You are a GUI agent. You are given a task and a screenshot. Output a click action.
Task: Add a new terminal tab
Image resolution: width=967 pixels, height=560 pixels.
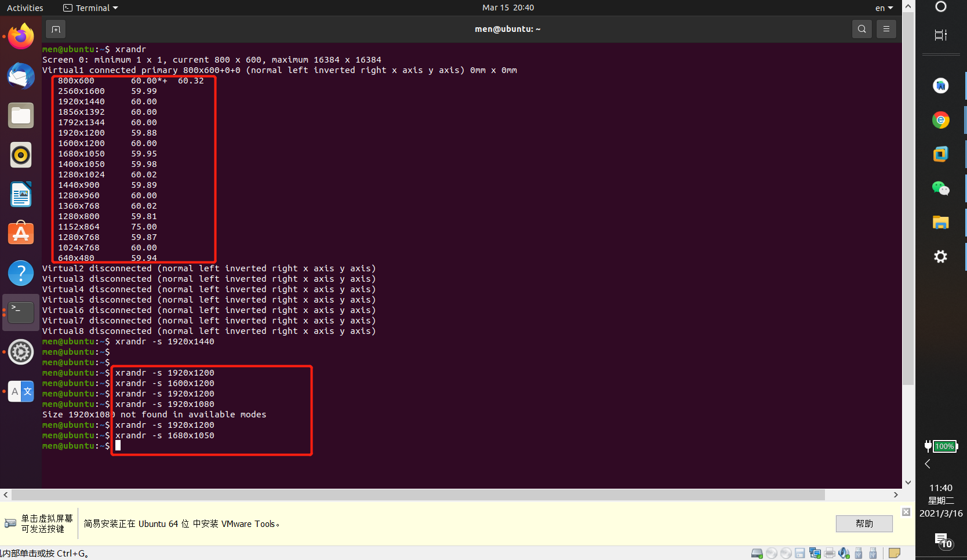[56, 29]
